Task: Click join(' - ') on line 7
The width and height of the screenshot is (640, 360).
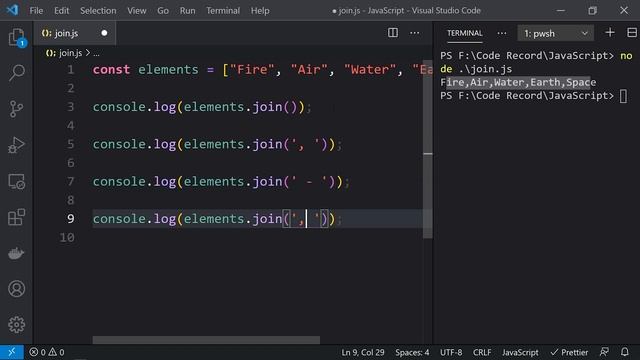Action: pyautogui.click(x=294, y=182)
